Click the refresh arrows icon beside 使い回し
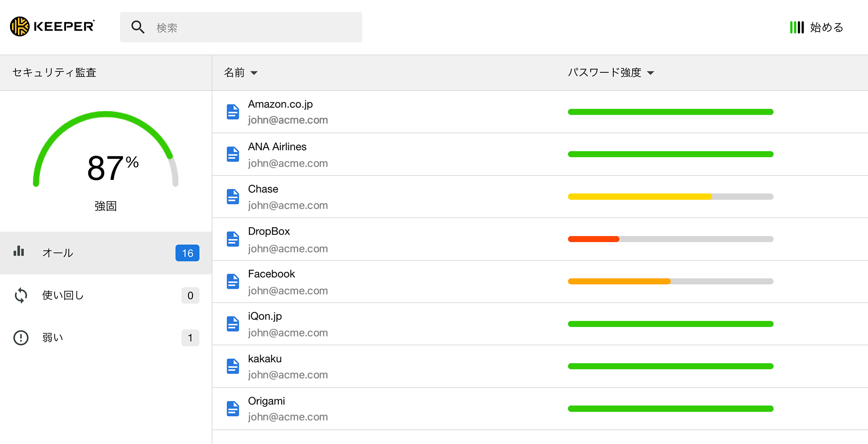 (x=21, y=295)
